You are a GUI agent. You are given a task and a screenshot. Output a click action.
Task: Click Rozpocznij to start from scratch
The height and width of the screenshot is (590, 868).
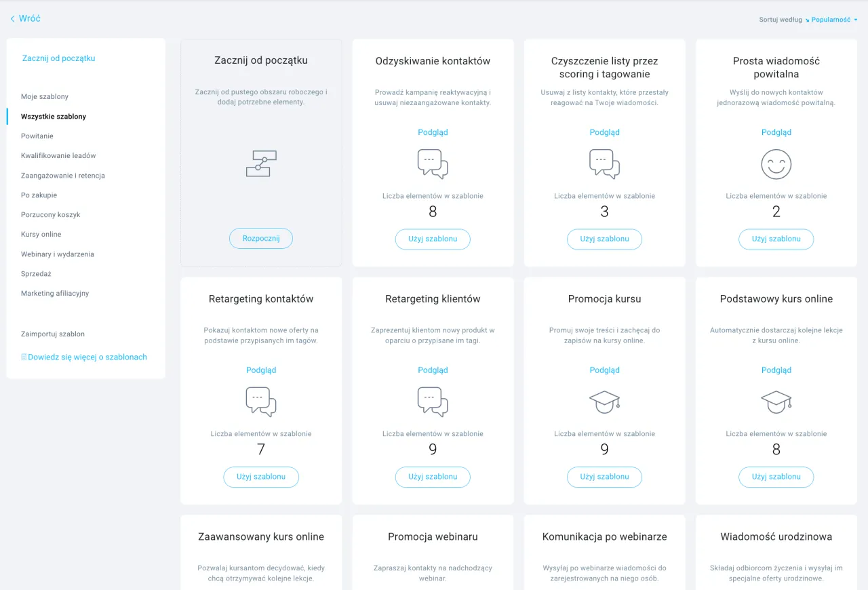click(x=261, y=238)
